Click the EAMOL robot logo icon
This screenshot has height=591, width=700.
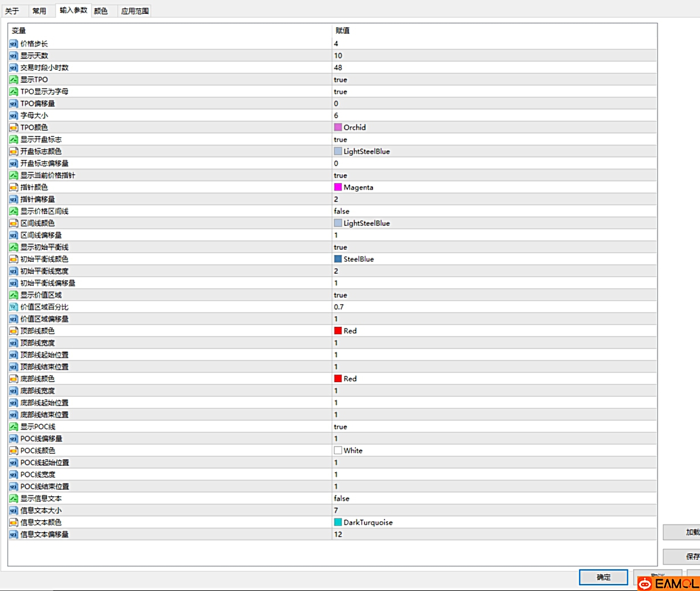click(645, 584)
